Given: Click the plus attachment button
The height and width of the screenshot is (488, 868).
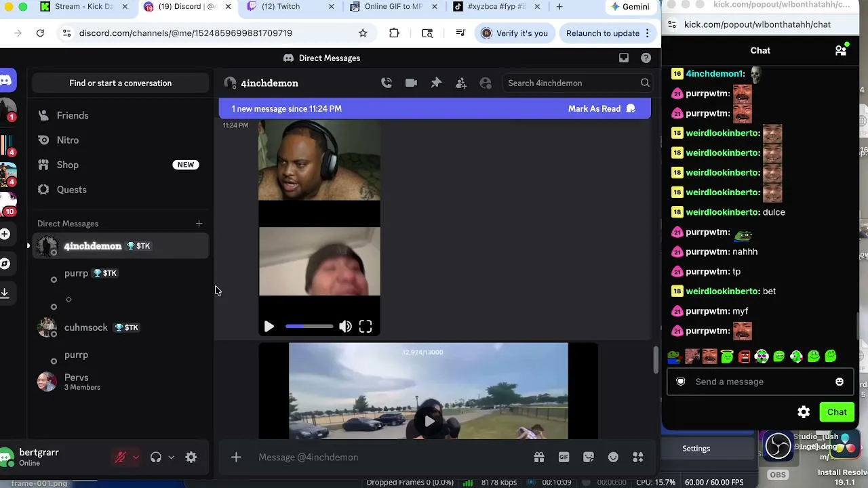Looking at the screenshot, I should [x=236, y=457].
